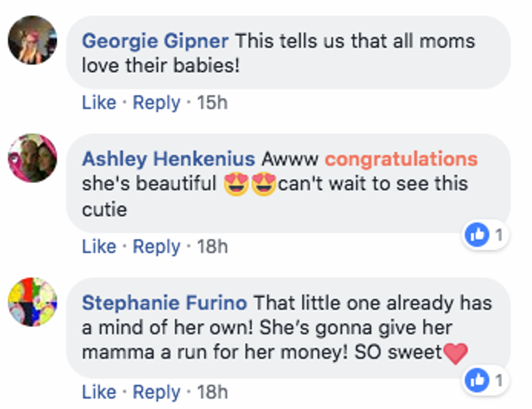Reply to Ashley Henkenius's comment
The width and height of the screenshot is (532, 409).
pos(156,246)
